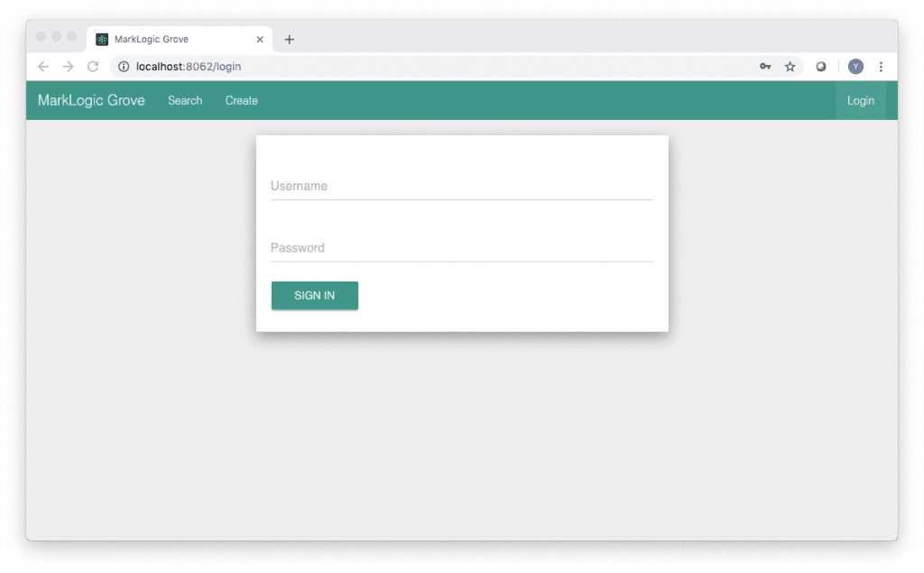Open saved passwords key icon
The width and height of the screenshot is (924, 573).
click(765, 67)
